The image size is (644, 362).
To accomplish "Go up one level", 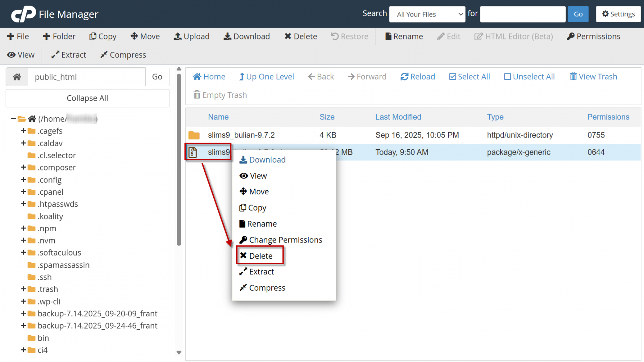I will click(266, 77).
